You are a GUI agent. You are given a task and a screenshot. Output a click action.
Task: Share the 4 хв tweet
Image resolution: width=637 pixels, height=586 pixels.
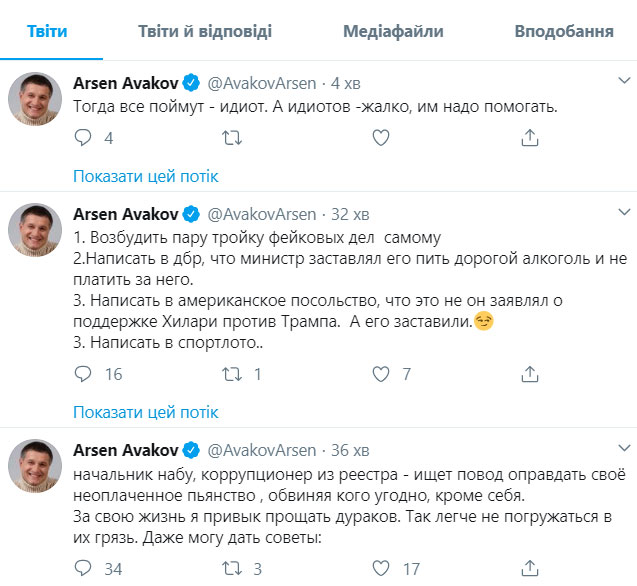click(x=529, y=139)
